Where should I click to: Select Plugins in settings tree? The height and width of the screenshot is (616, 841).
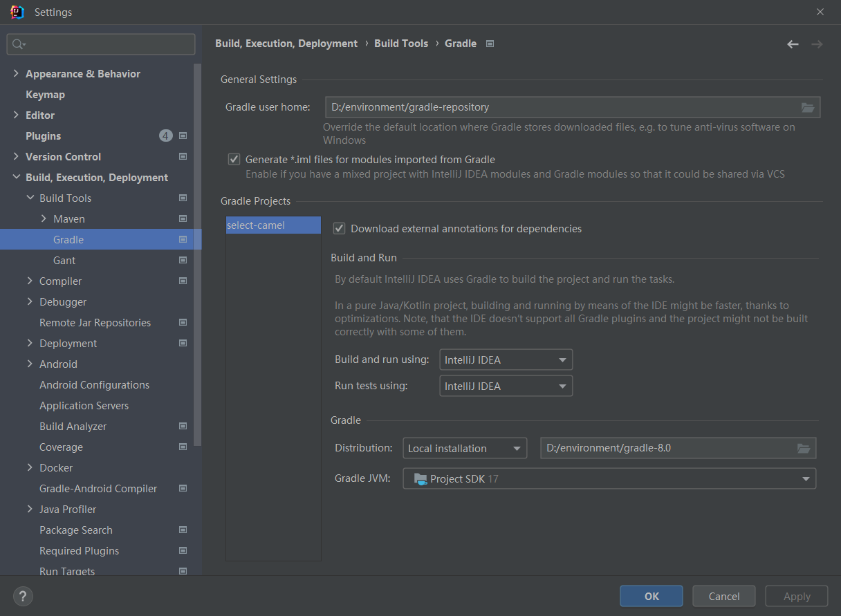point(43,136)
